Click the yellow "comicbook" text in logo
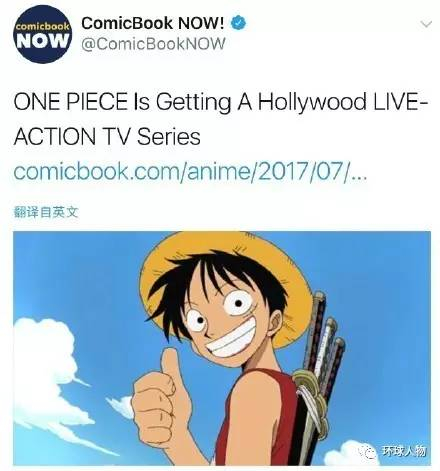 click(x=42, y=26)
